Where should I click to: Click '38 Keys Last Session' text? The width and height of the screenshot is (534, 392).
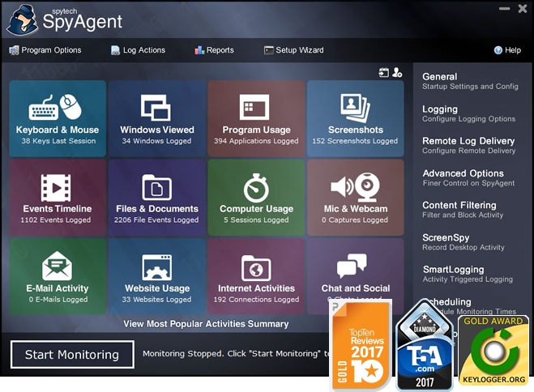click(x=58, y=141)
